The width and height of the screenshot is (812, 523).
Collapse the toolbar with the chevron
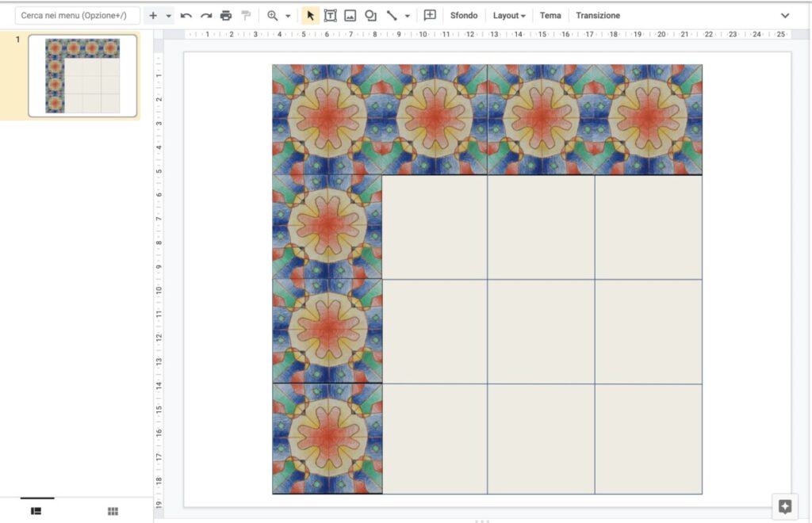pyautogui.click(x=785, y=16)
